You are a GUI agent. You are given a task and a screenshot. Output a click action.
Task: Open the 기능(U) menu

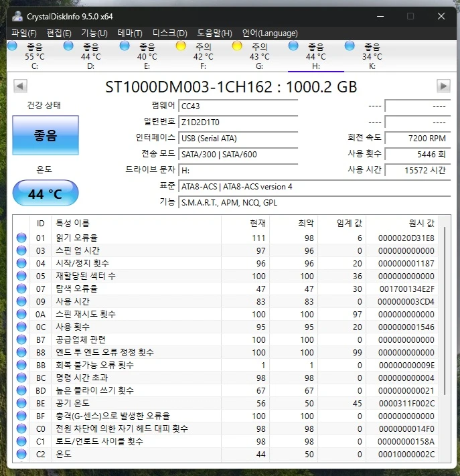(94, 33)
